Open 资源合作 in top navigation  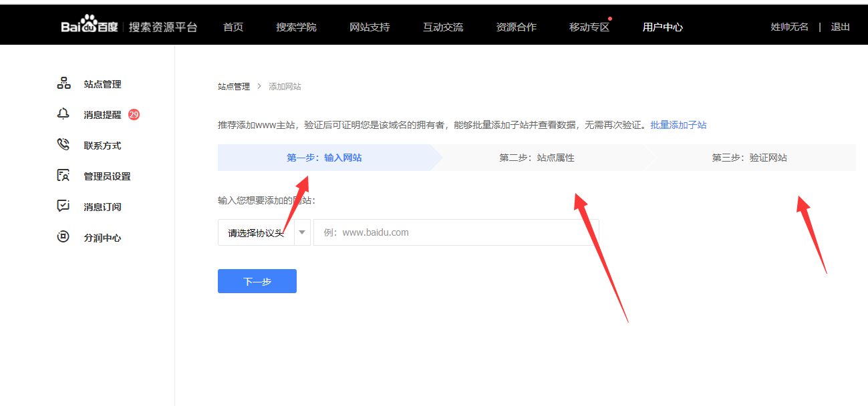(516, 27)
